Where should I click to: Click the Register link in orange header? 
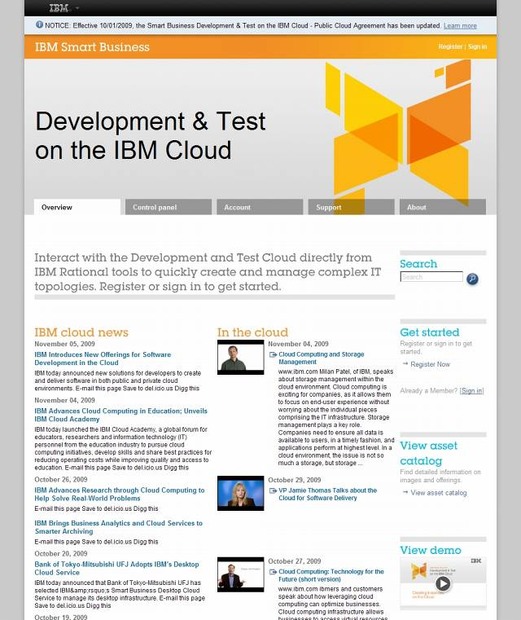[450, 47]
